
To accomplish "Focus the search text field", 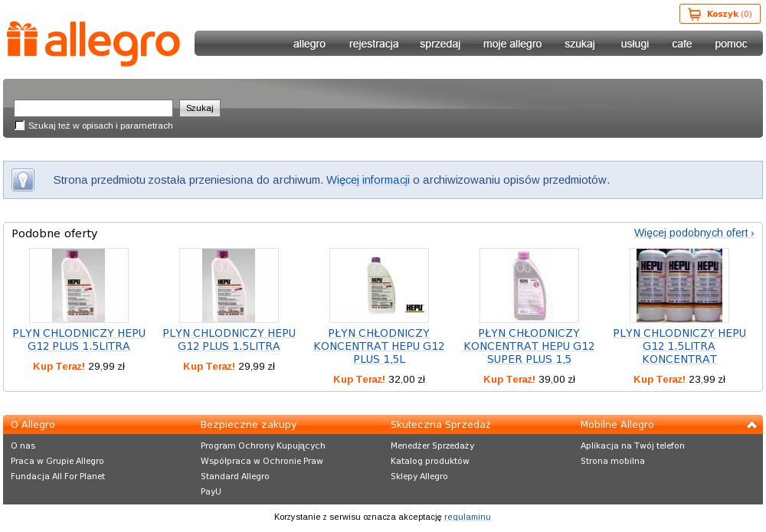I will pyautogui.click(x=93, y=108).
